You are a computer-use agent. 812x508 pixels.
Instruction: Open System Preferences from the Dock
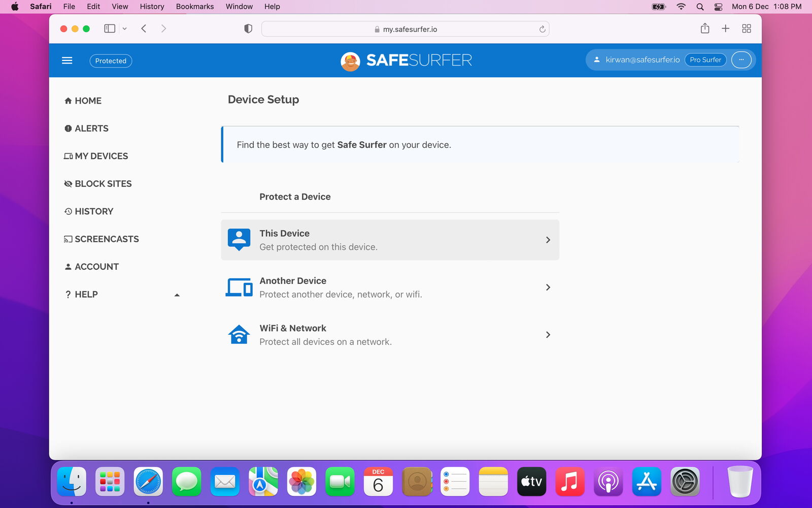pyautogui.click(x=685, y=481)
